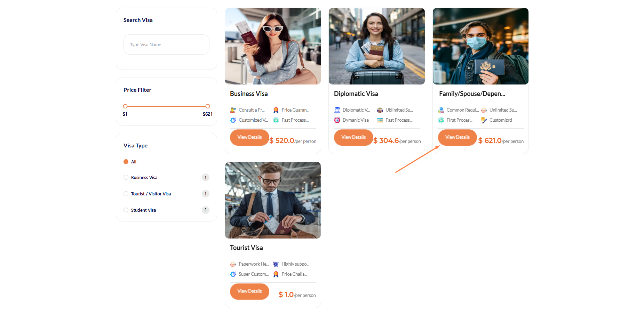Click the Super Custom... icon on Tourist Visa
The image size is (644, 315).
(233, 274)
